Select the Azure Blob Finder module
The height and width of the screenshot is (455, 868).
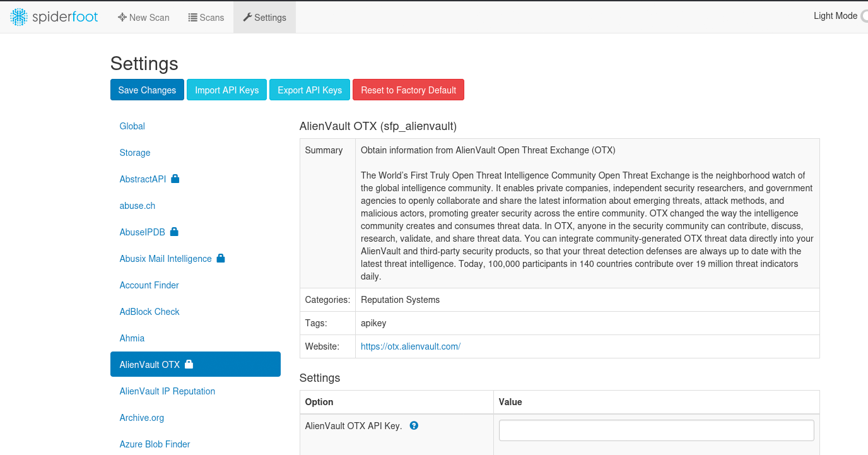point(196,444)
